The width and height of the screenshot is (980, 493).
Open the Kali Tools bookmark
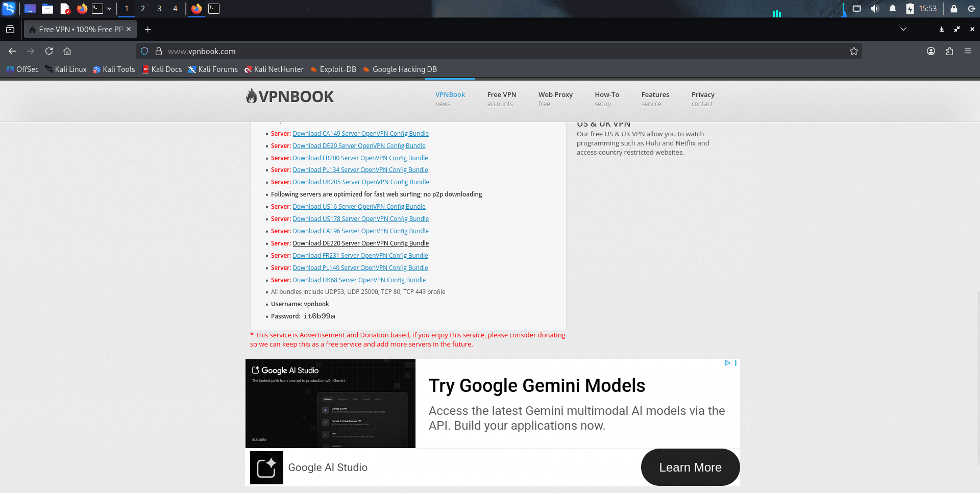(x=114, y=69)
